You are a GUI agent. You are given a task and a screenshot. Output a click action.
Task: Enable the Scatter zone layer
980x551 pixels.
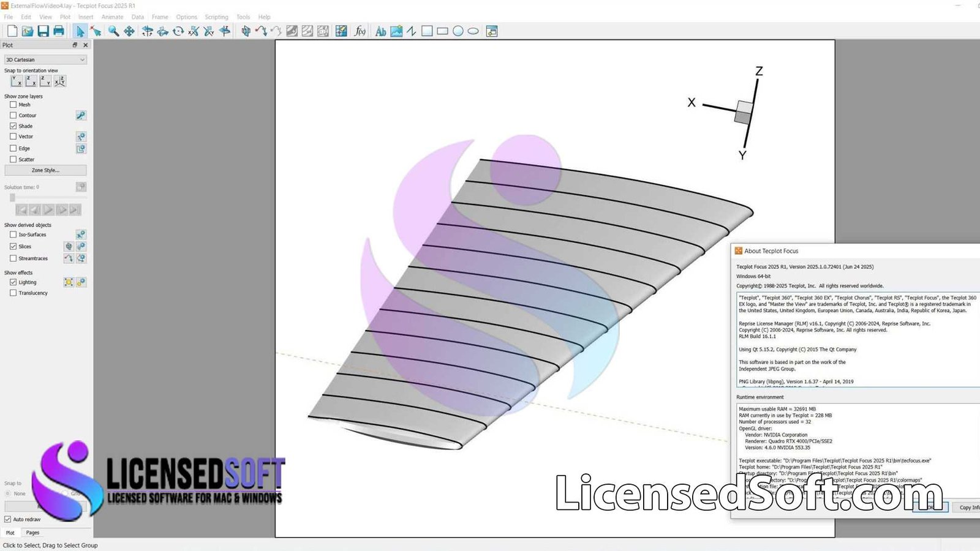click(13, 159)
